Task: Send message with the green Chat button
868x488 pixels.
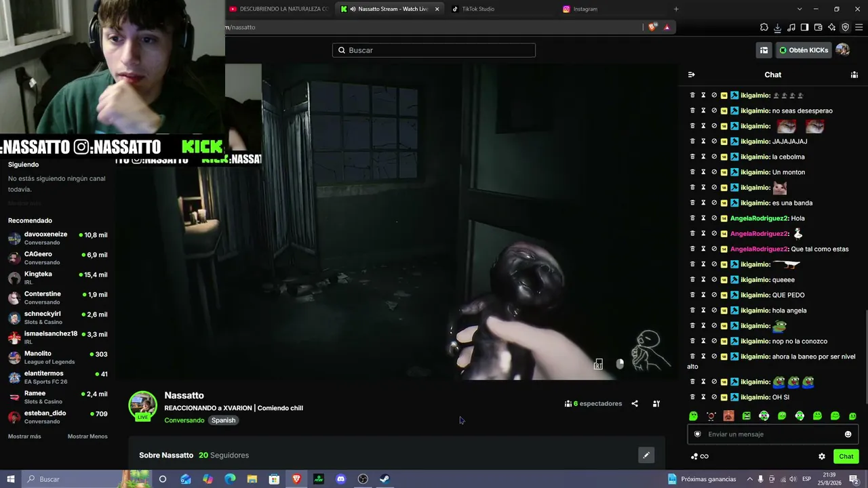Action: click(x=846, y=456)
